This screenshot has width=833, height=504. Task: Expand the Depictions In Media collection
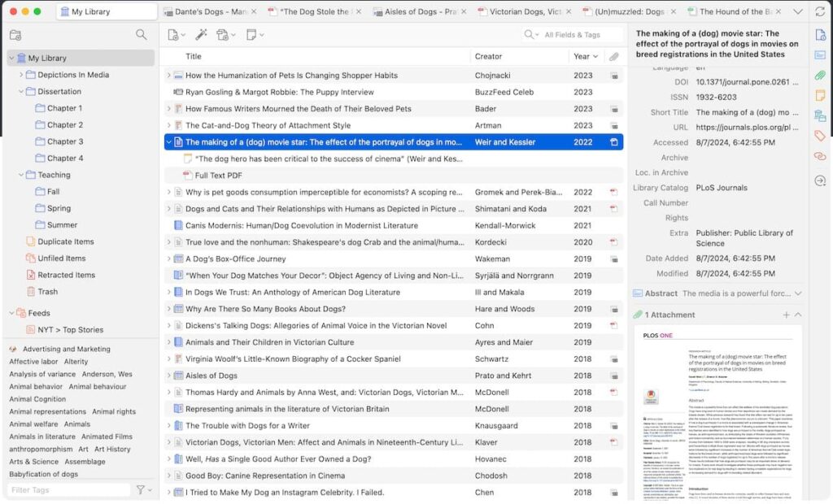point(22,75)
